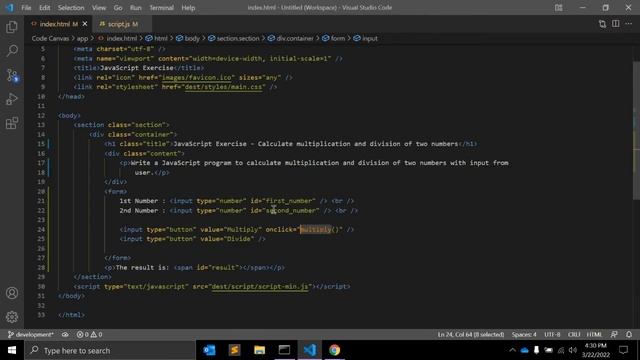The image size is (640, 360).
Task: Open the Explorer view in activity bar
Action: [x=12, y=27]
